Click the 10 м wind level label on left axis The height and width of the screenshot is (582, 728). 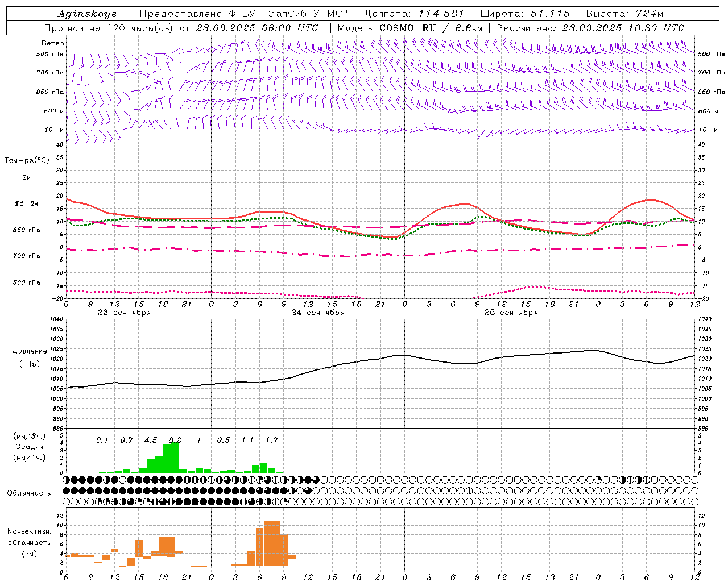point(55,130)
